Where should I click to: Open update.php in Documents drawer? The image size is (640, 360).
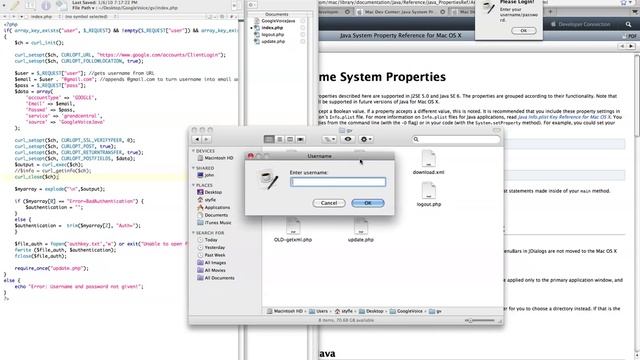pyautogui.click(x=270, y=42)
